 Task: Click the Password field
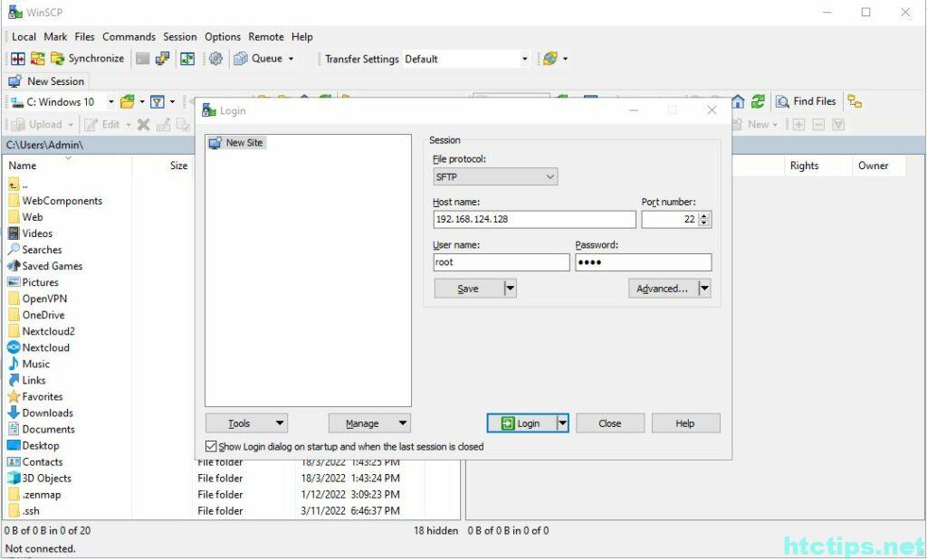[644, 262]
